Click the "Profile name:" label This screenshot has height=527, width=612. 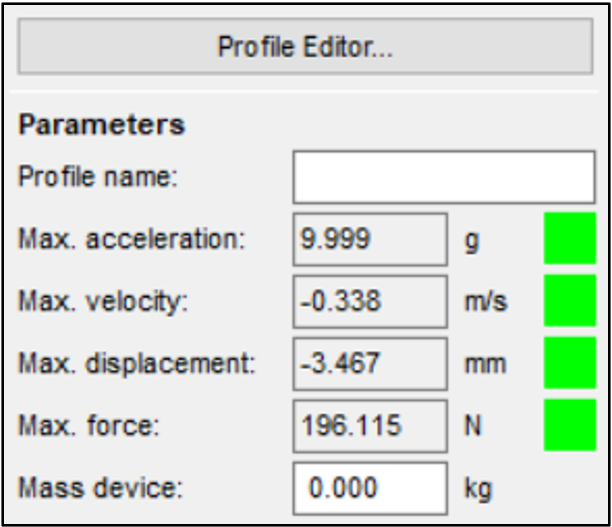tap(97, 178)
